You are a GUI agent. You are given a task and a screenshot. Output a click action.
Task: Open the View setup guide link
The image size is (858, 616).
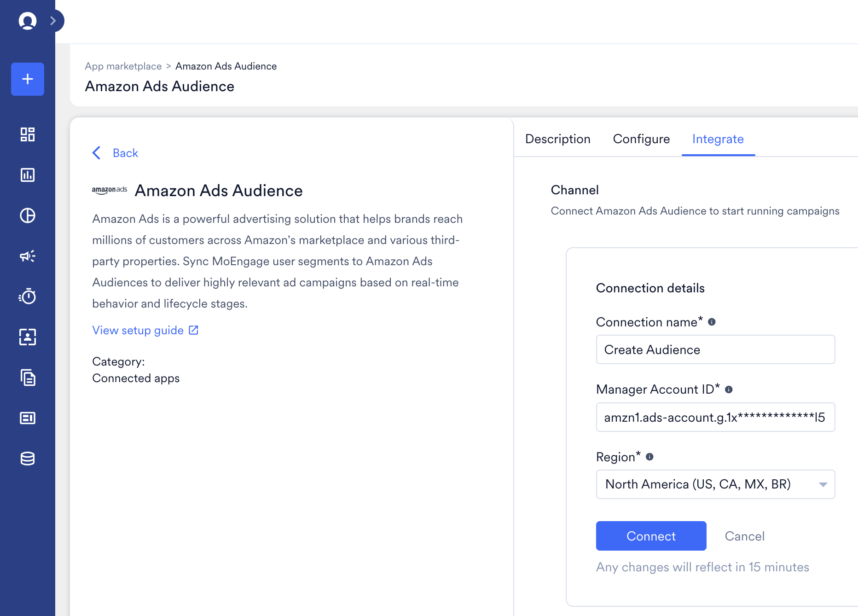point(138,330)
